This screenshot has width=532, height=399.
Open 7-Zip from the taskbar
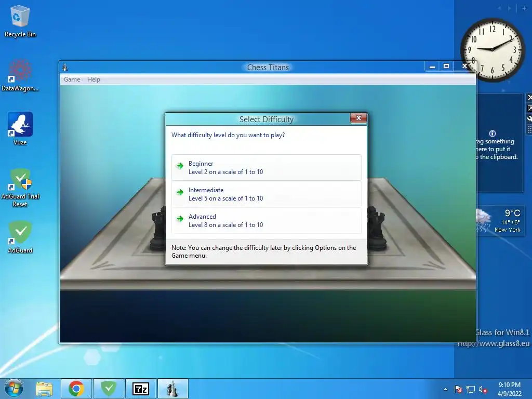[x=141, y=389]
